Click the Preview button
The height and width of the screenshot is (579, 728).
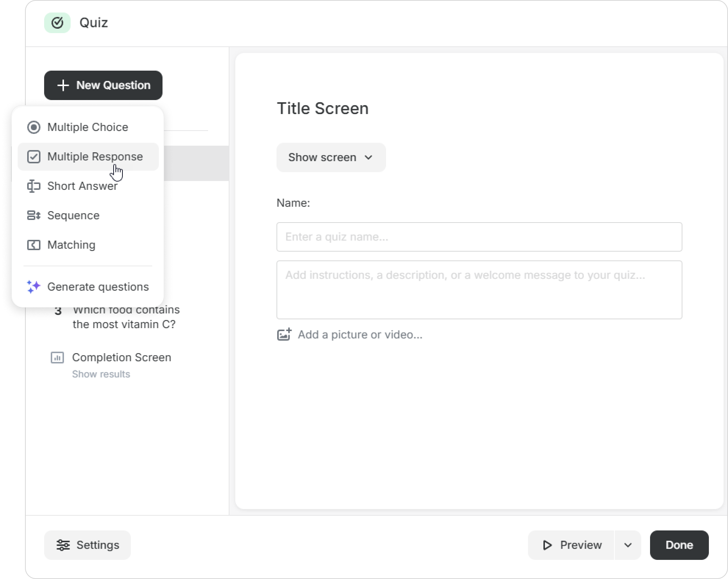click(571, 545)
